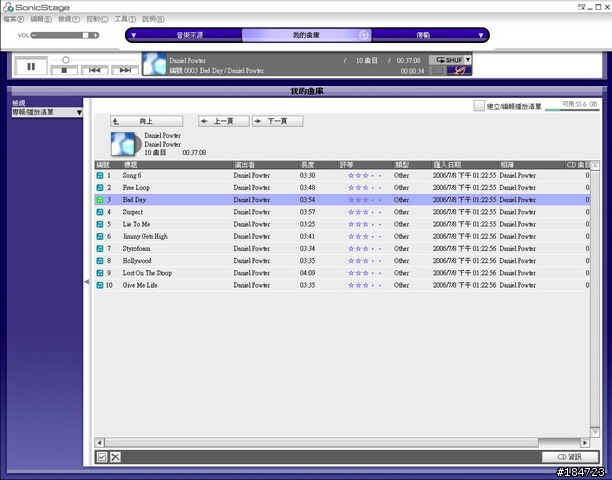612x480 pixels.
Task: Open the 檔案 file menu
Action: coord(14,19)
